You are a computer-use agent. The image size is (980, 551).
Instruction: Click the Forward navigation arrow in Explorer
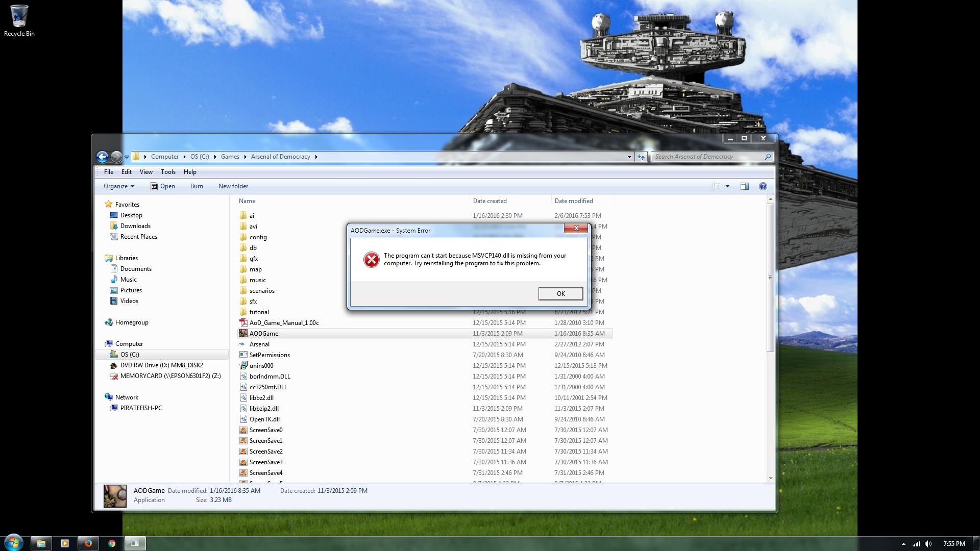tap(116, 157)
